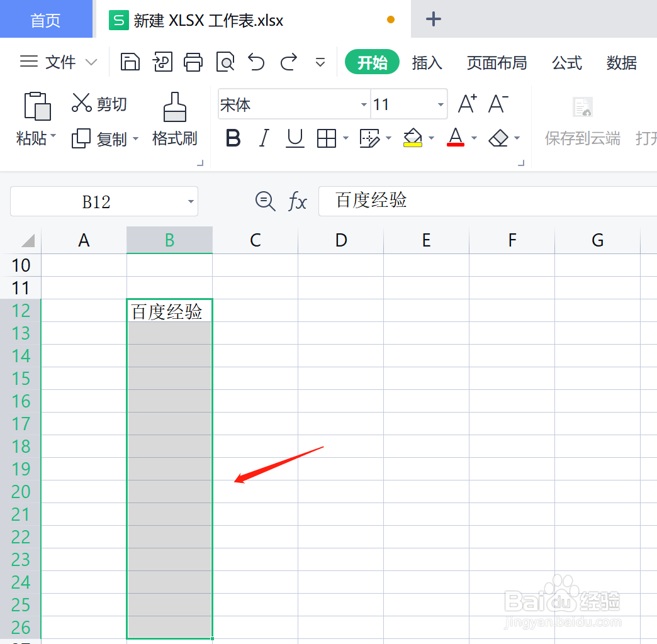Viewport: 657px width, 644px height.
Task: Click the Paste clipboard icon
Action: coord(37,106)
